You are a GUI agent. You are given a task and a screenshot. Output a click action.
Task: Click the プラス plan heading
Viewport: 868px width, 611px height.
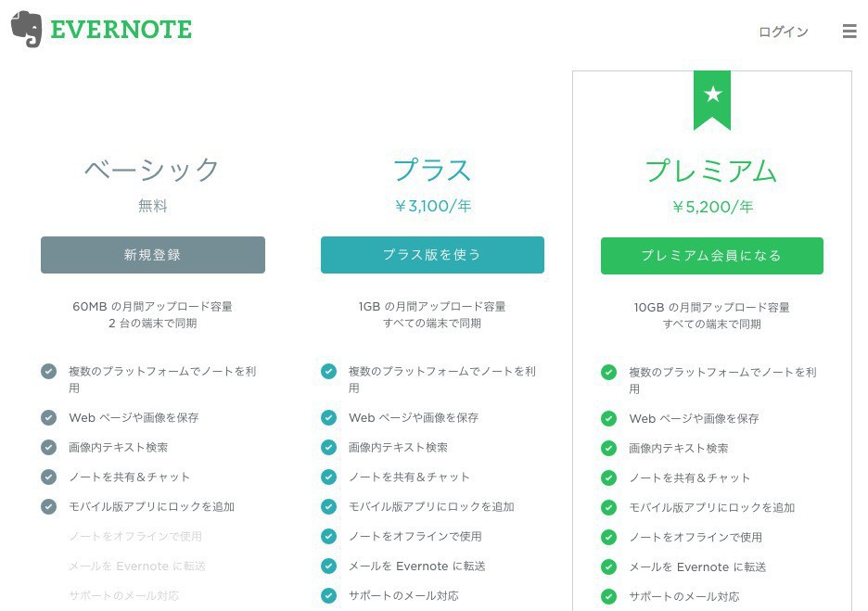point(432,170)
